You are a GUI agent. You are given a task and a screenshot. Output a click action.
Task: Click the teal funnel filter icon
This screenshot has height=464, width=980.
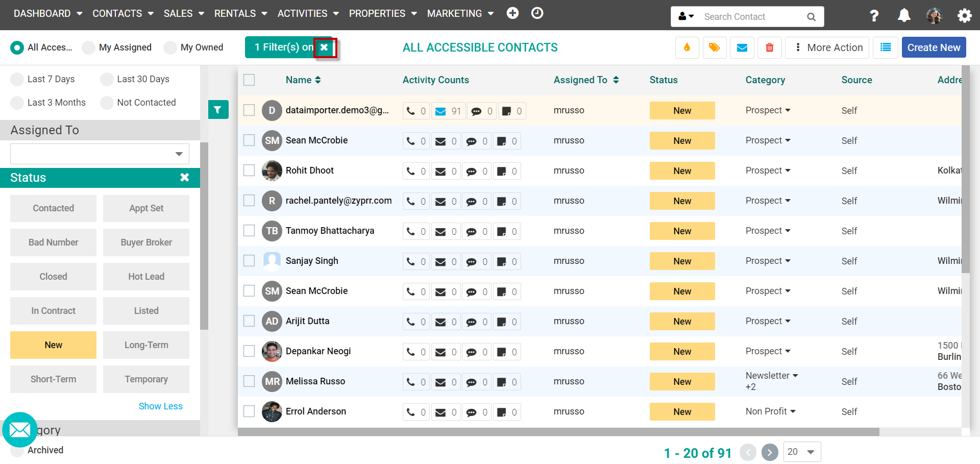click(x=218, y=109)
